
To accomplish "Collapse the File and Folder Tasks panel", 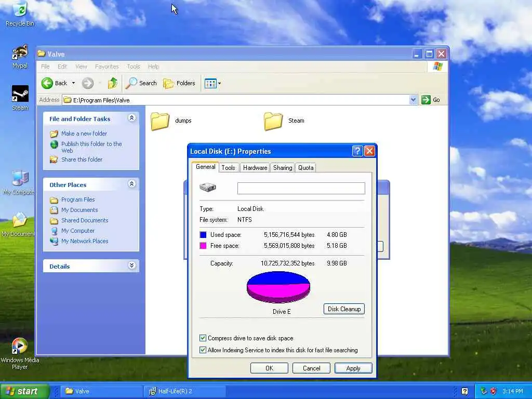I will click(x=132, y=118).
